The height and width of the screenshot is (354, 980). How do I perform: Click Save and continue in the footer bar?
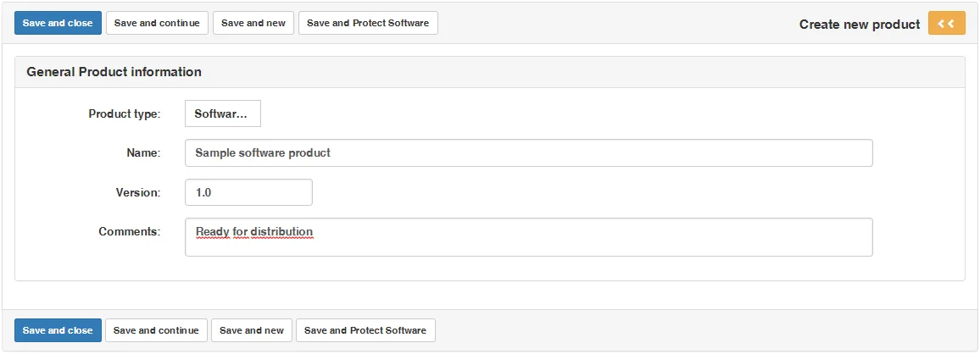point(156,330)
